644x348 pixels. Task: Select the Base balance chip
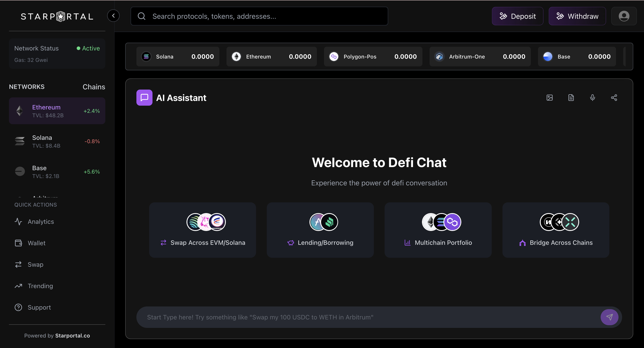[577, 57]
